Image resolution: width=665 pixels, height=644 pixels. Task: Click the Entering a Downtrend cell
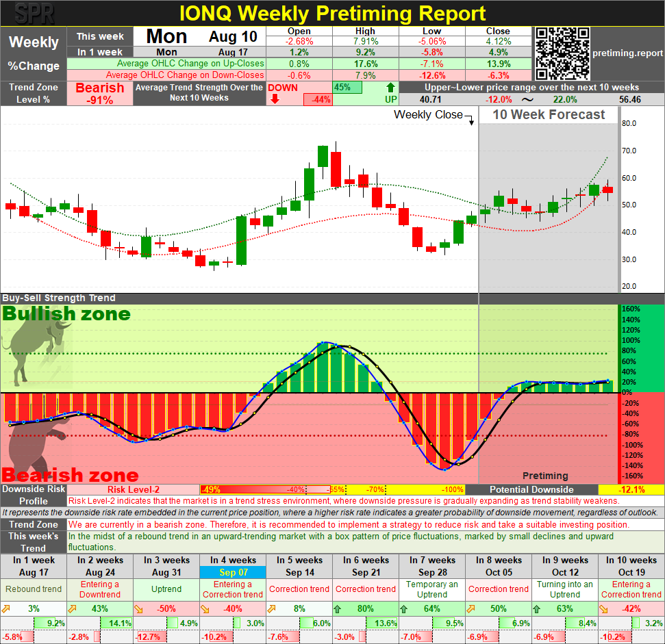pyautogui.click(x=100, y=589)
